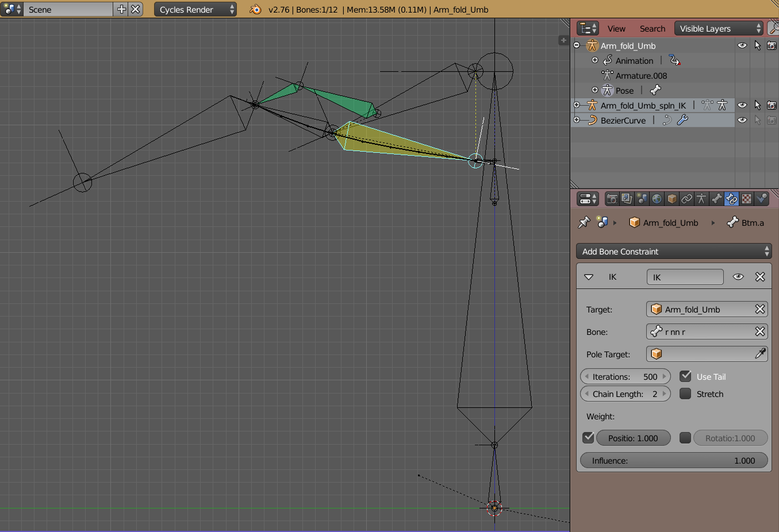Click the Blender logo in the info header
This screenshot has height=532, width=779.
[x=255, y=9]
